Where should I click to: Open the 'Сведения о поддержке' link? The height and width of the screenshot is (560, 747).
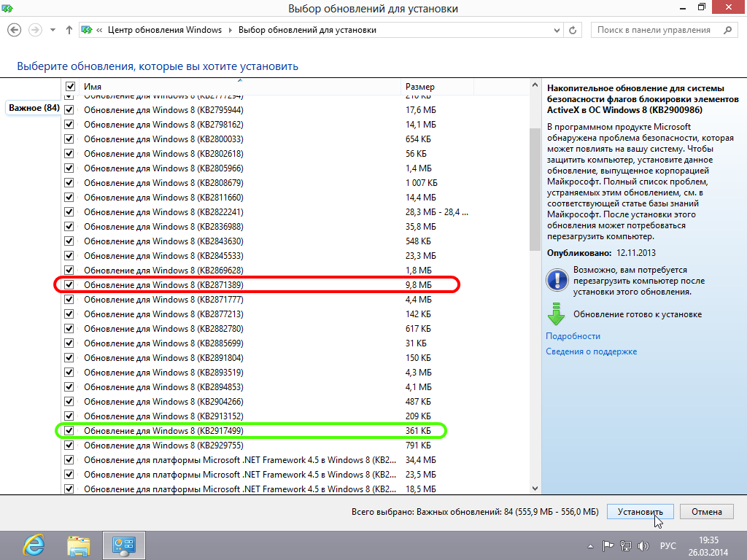pos(591,351)
